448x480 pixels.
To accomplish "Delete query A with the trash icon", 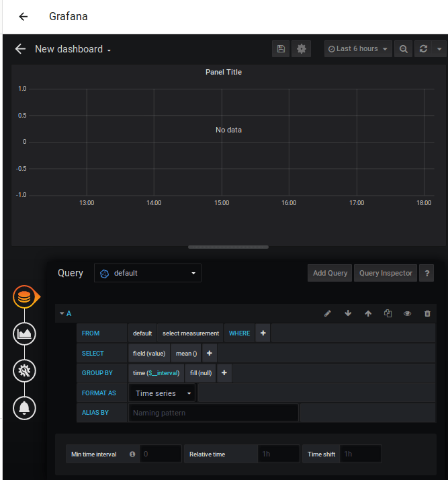I will [427, 313].
